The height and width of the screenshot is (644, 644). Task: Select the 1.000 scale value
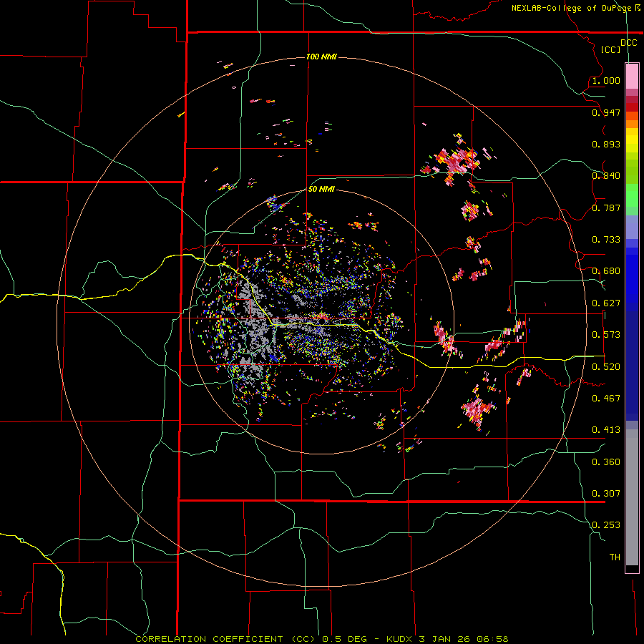(606, 80)
